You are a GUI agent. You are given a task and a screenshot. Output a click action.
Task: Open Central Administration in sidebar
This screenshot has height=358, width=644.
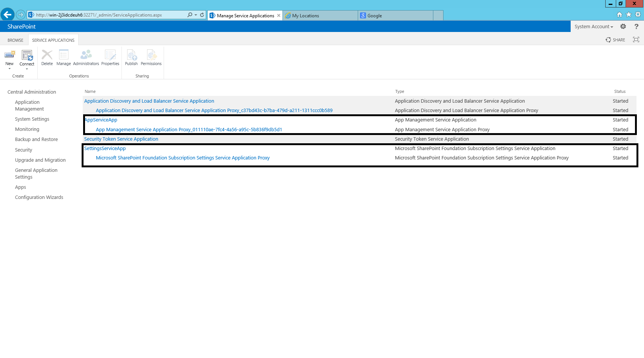tap(32, 92)
